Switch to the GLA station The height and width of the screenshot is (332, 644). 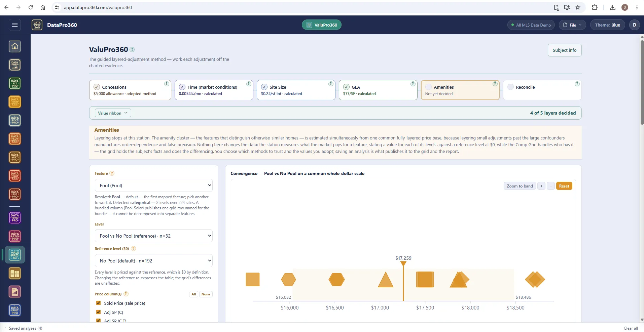(x=378, y=90)
